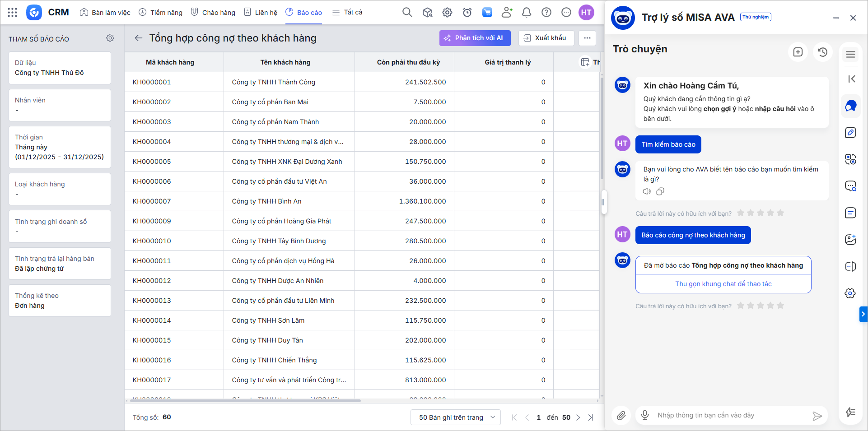Copy AVA's reply message

coord(660,192)
